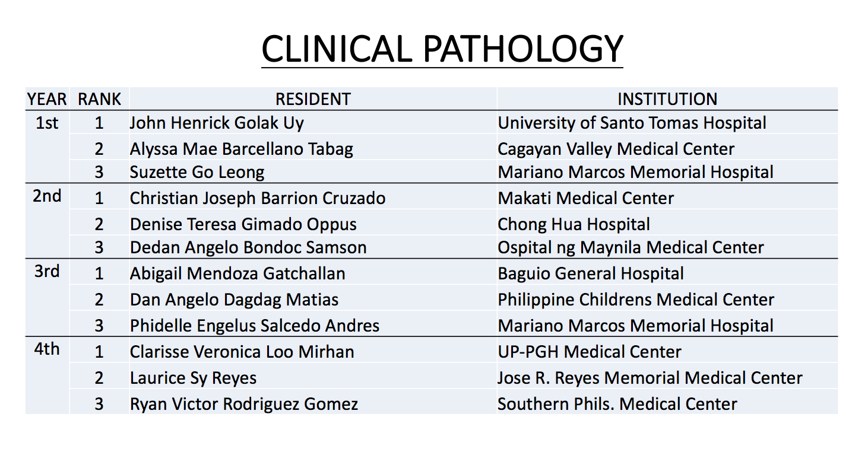868x452 pixels.
Task: Select the YEAR column header
Action: (x=47, y=99)
